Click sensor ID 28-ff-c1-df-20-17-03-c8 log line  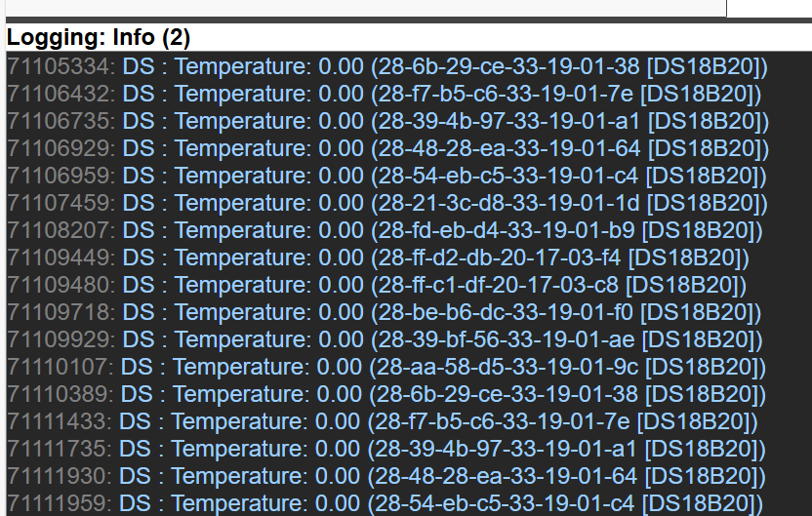coord(377,286)
